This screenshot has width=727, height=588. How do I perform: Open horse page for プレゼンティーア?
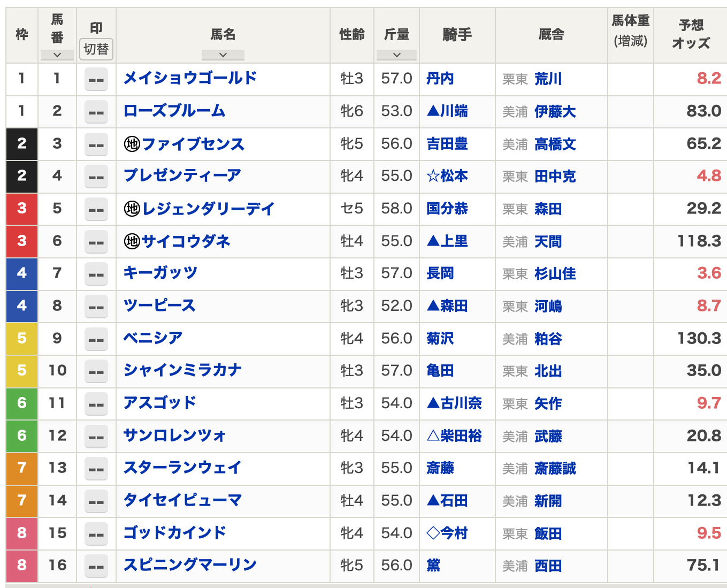pos(182,175)
